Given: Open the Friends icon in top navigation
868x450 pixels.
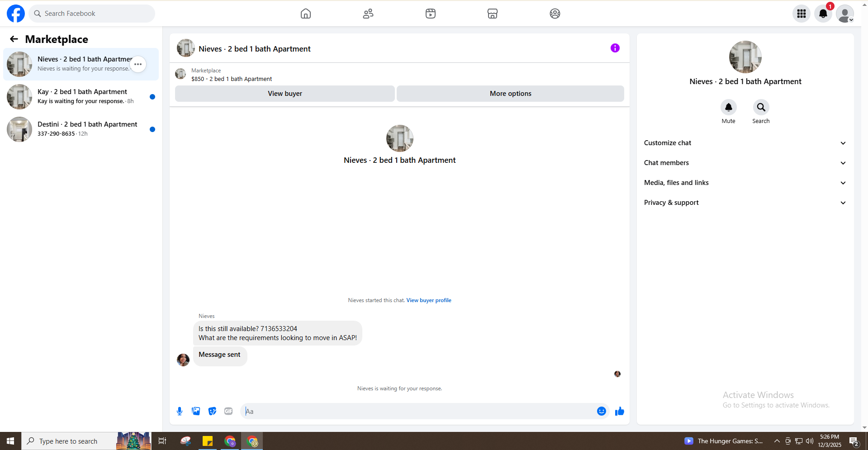Looking at the screenshot, I should pyautogui.click(x=368, y=14).
